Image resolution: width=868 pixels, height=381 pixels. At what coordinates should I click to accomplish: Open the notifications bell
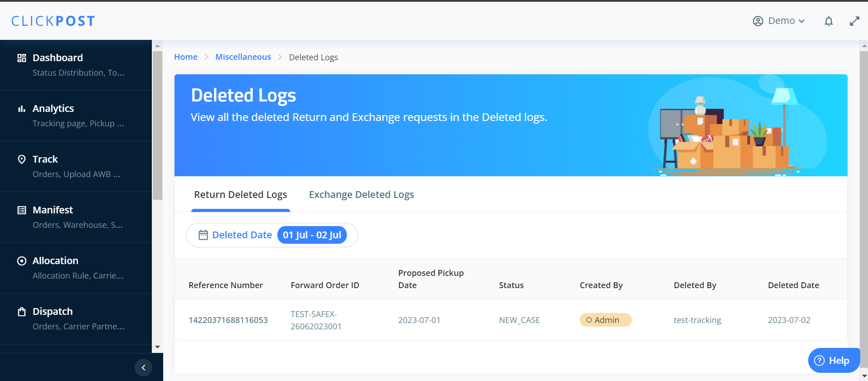coord(829,21)
